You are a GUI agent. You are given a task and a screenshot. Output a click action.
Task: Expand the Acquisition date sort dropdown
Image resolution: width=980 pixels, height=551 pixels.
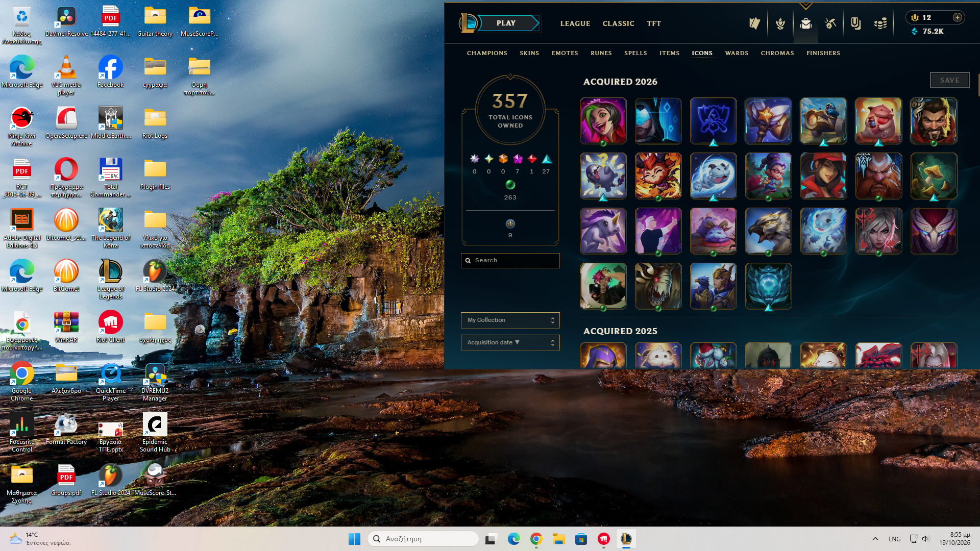coord(510,342)
